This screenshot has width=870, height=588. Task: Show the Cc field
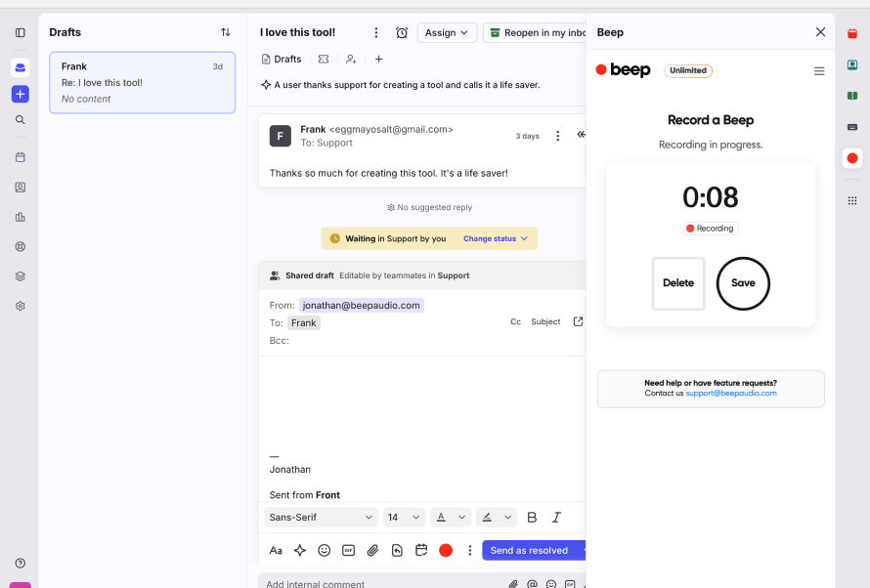coord(515,321)
